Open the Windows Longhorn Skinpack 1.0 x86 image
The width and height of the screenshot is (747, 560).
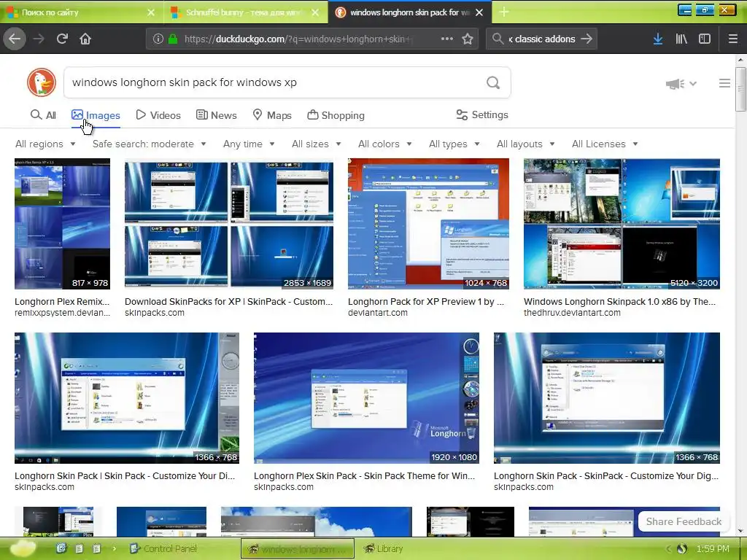[622, 224]
